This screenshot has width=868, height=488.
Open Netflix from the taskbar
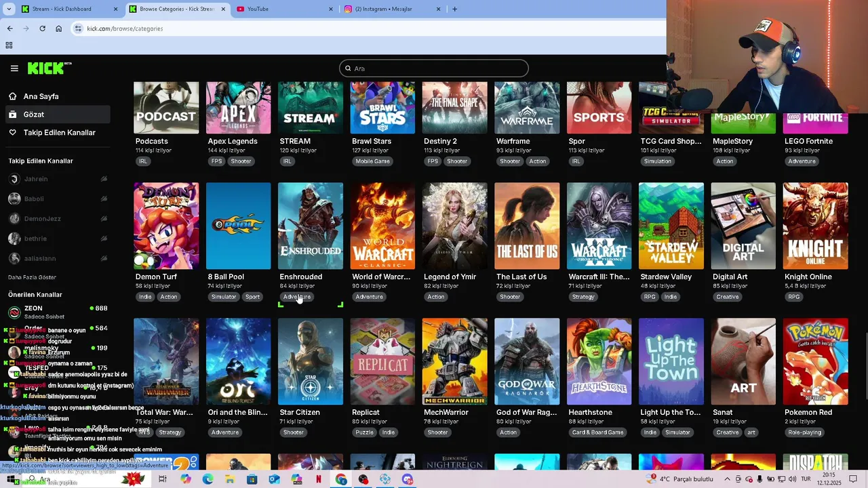[319, 479]
